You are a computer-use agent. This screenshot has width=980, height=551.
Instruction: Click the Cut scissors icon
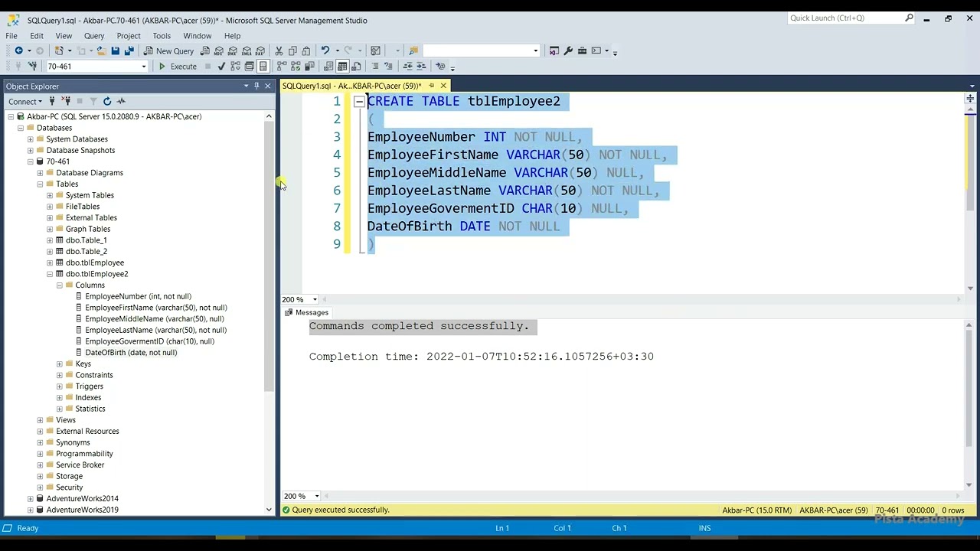pyautogui.click(x=279, y=51)
